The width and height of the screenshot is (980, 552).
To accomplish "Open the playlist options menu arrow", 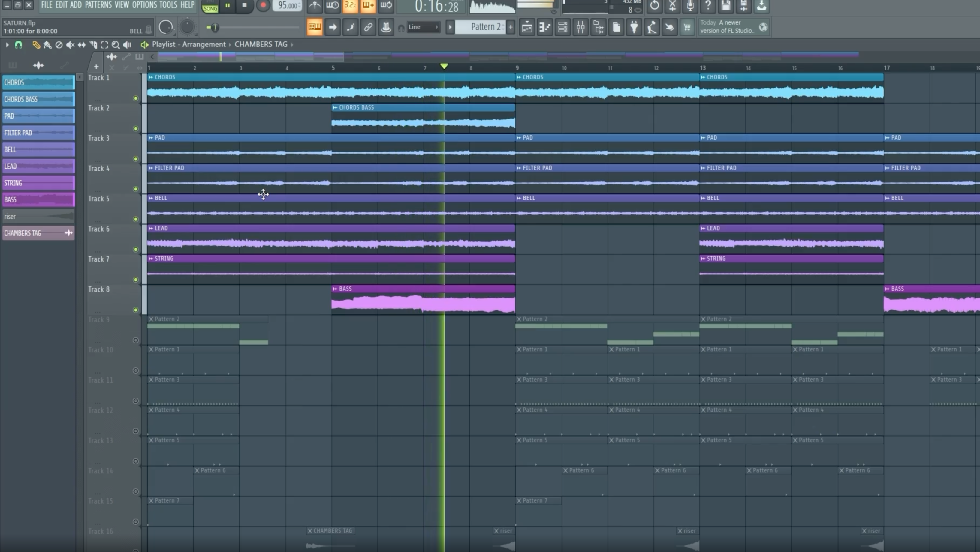I will click(7, 45).
